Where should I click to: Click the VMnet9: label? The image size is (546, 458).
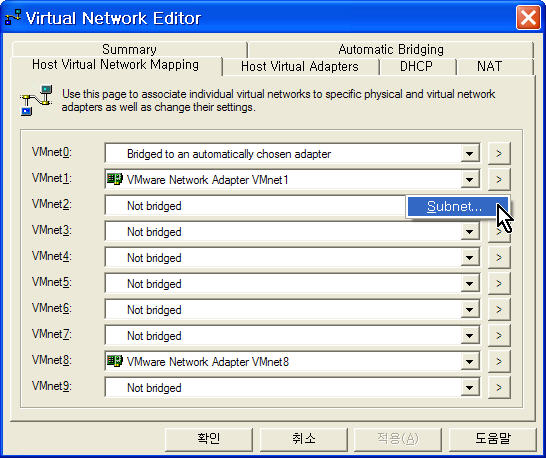52,386
